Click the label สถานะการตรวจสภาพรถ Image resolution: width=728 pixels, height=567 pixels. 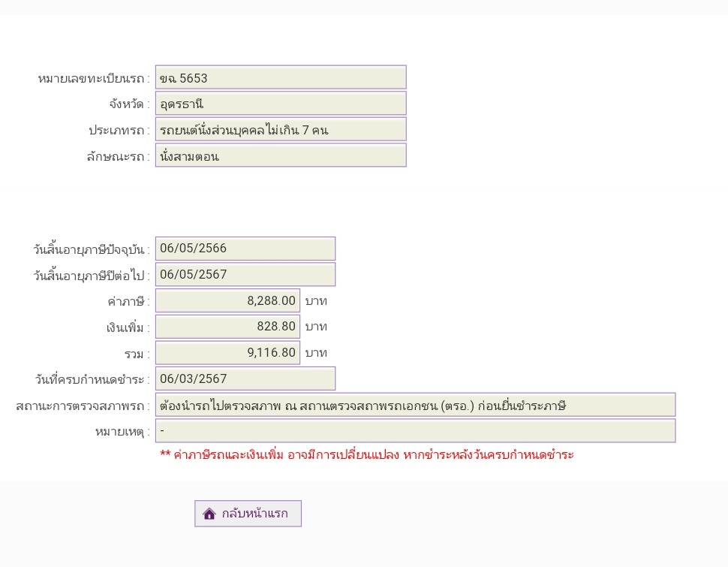[x=83, y=406]
